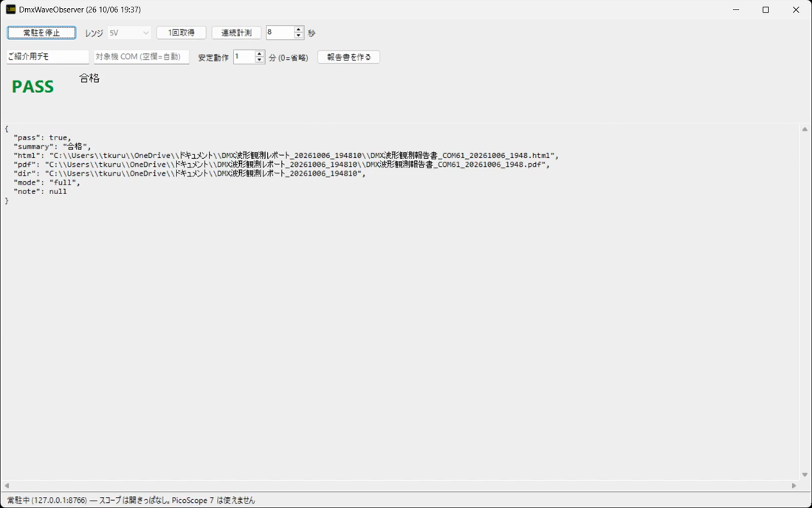Screen dimensions: 812x508
Task: Click the 常駐を停止 button
Action: coord(41,32)
